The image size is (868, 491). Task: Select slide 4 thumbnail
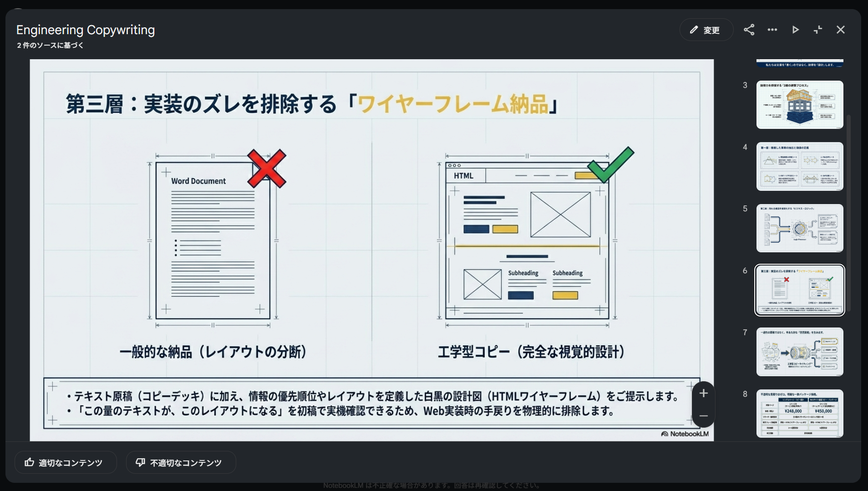[x=800, y=167]
